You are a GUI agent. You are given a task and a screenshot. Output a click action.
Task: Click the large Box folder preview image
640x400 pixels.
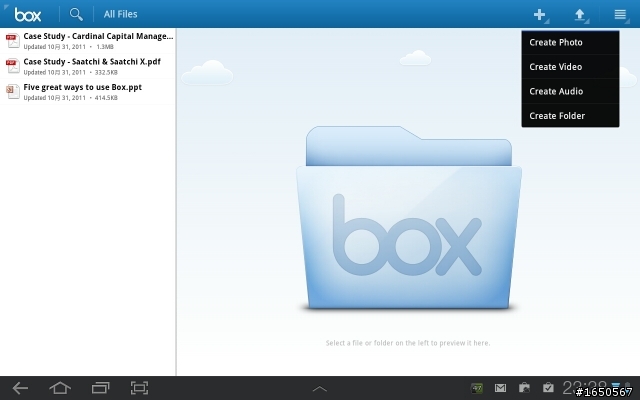click(x=409, y=218)
